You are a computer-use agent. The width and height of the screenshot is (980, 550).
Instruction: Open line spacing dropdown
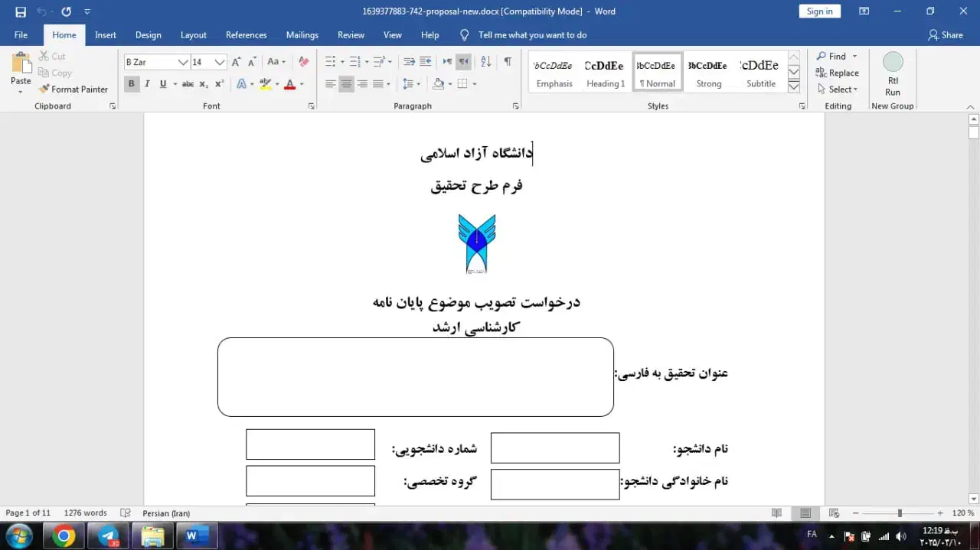coord(412,84)
